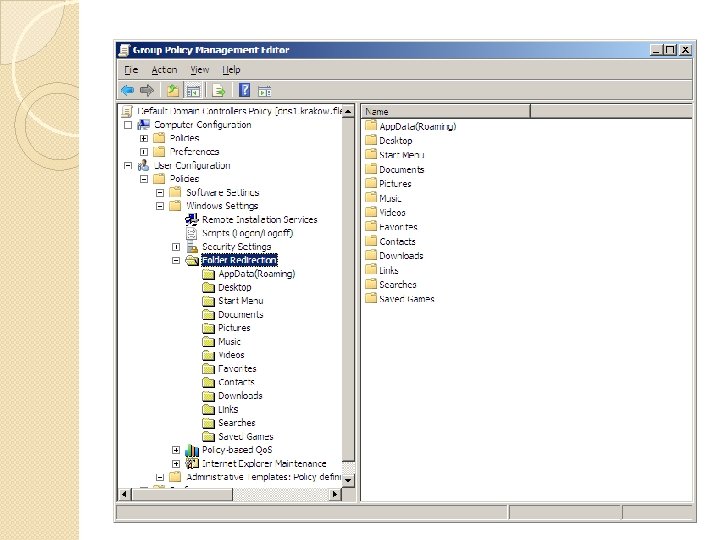Open the Action menu
Screen dimensions: 720x540
pos(164,70)
